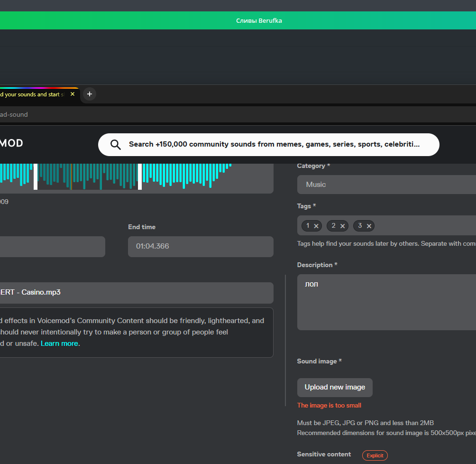The image size is (476, 464).
Task: Open the Learn more link
Action: pos(59,343)
